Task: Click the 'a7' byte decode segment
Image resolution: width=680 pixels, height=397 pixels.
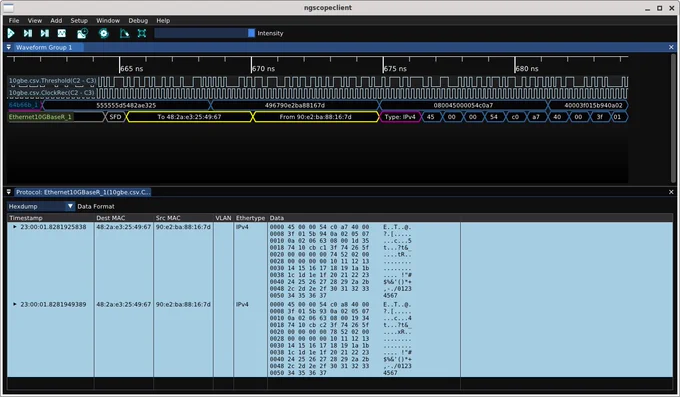Action: [x=536, y=117]
